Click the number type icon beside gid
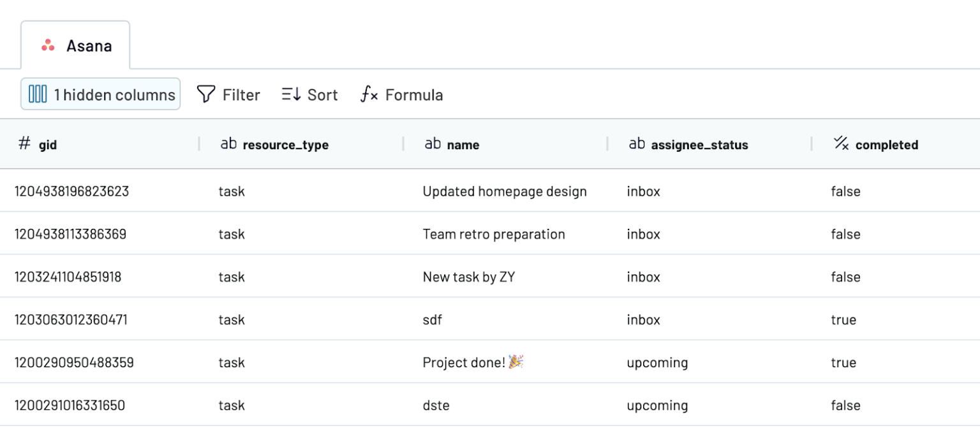Screen dimensions: 980x427 coord(24,144)
